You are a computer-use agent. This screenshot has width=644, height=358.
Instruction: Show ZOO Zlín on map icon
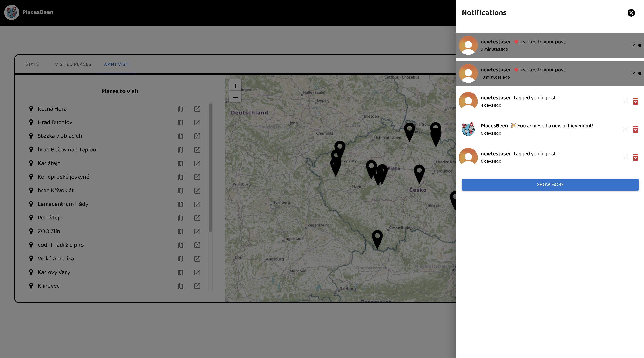tap(180, 231)
